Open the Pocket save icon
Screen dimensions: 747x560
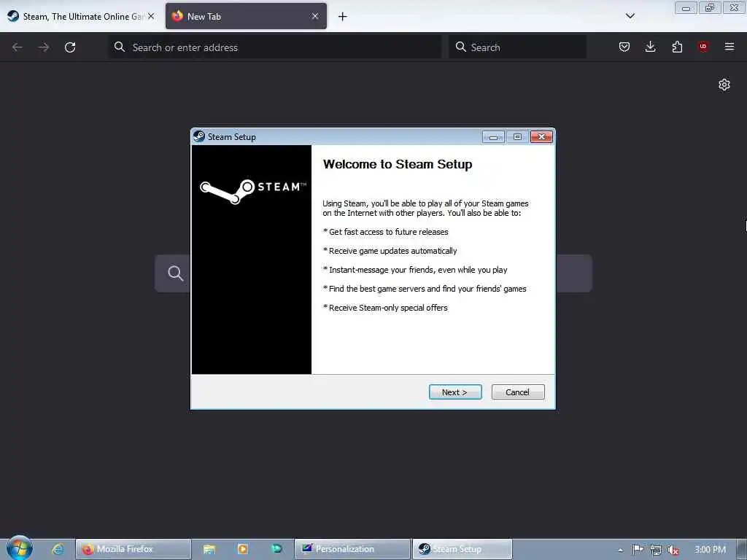(624, 47)
